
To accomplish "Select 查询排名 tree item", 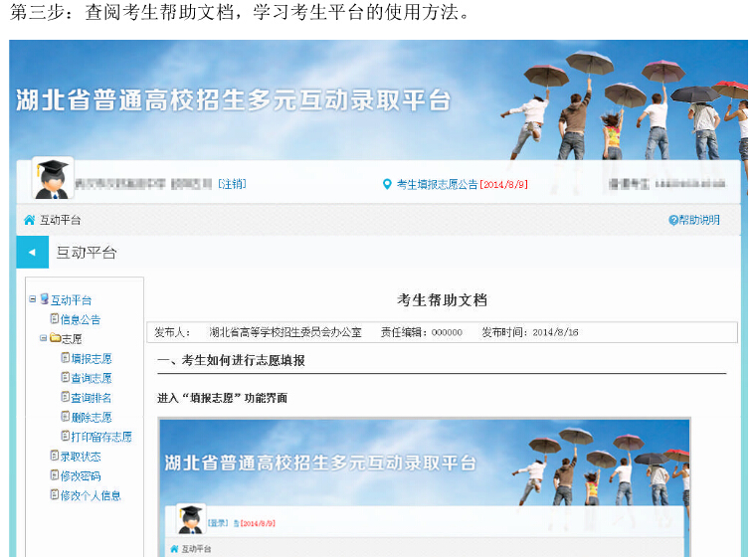I will pos(91,398).
